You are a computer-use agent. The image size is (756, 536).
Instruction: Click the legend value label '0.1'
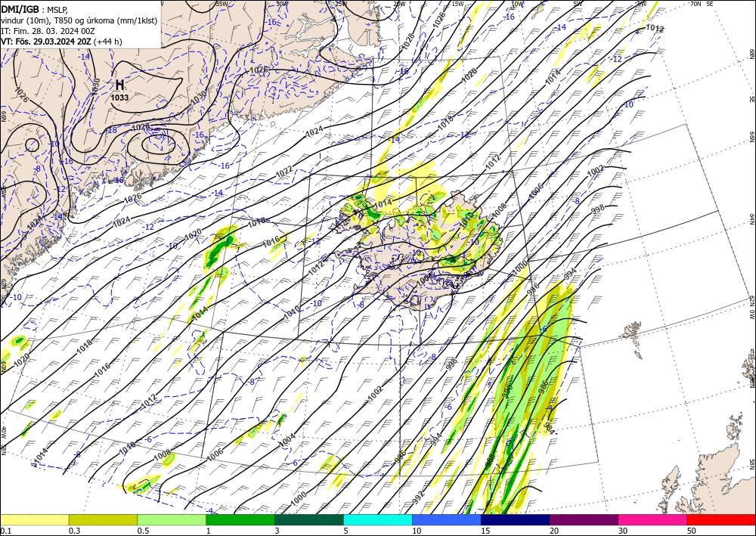pyautogui.click(x=5, y=531)
